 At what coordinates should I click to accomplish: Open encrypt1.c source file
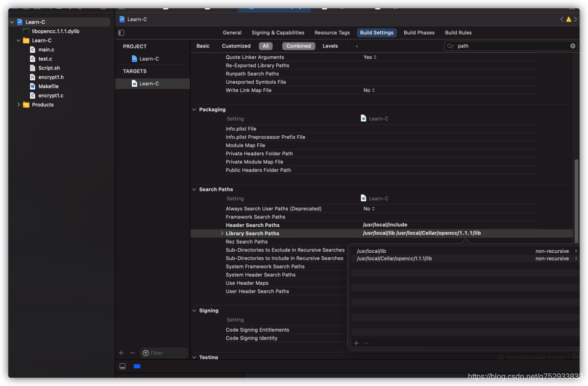(x=51, y=96)
